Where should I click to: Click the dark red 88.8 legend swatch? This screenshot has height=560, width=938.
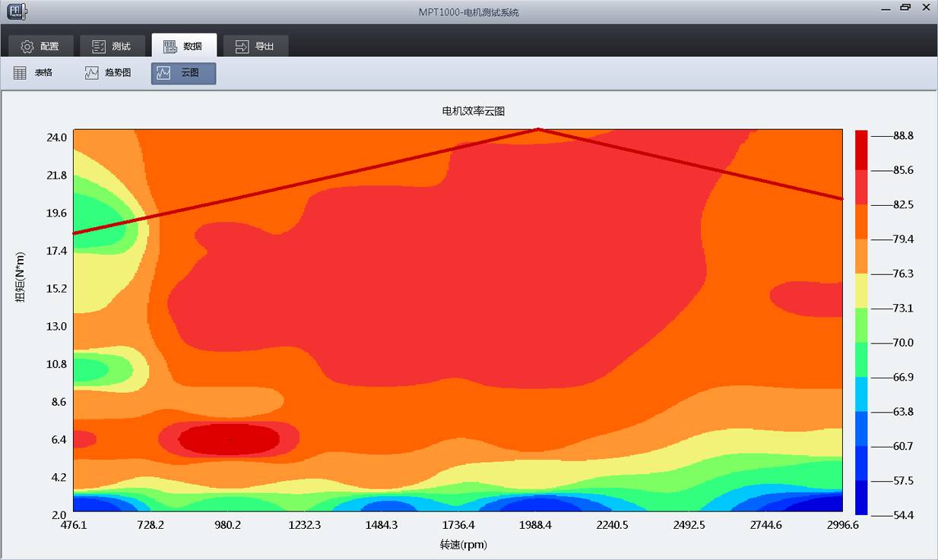pos(861,150)
